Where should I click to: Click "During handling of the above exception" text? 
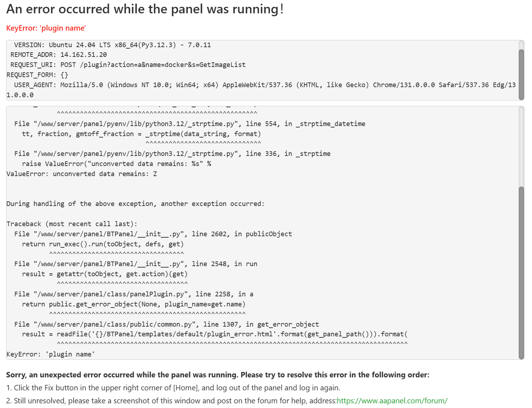click(135, 204)
